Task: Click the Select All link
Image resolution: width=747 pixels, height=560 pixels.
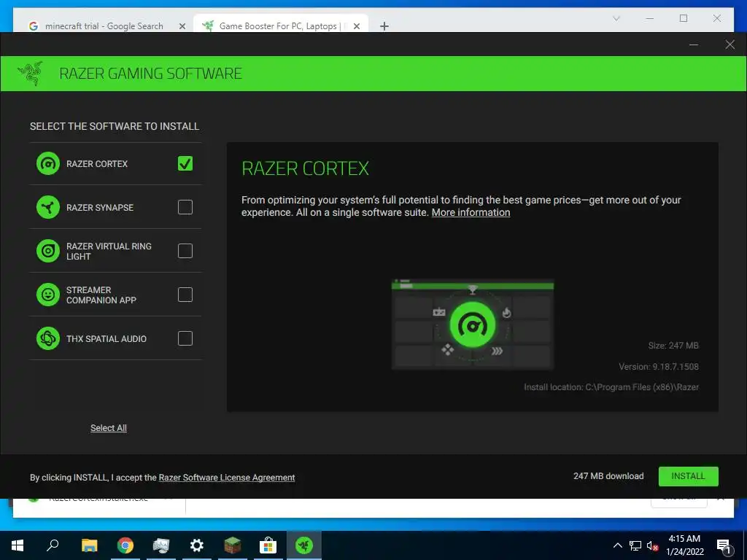Action: [x=109, y=428]
